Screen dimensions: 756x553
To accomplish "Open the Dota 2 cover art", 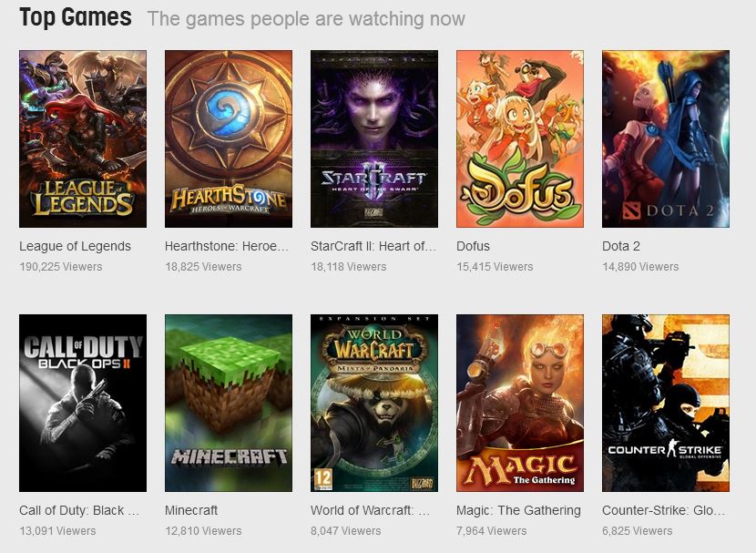I will [665, 138].
